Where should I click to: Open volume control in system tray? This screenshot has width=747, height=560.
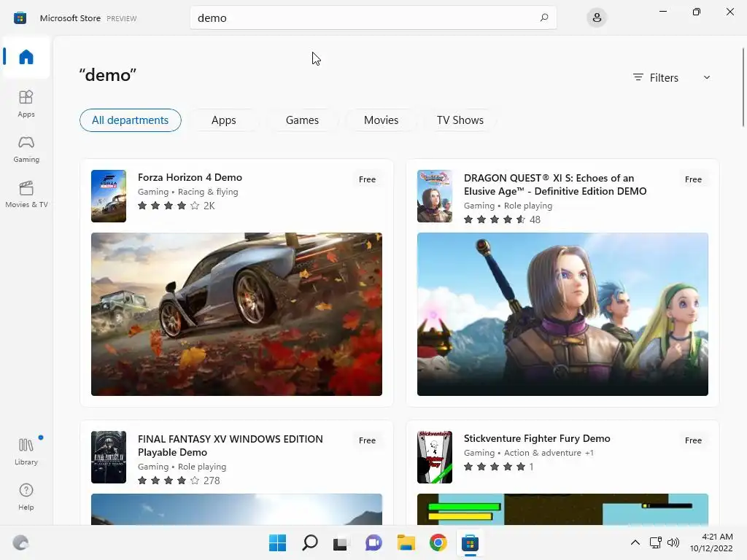click(673, 542)
